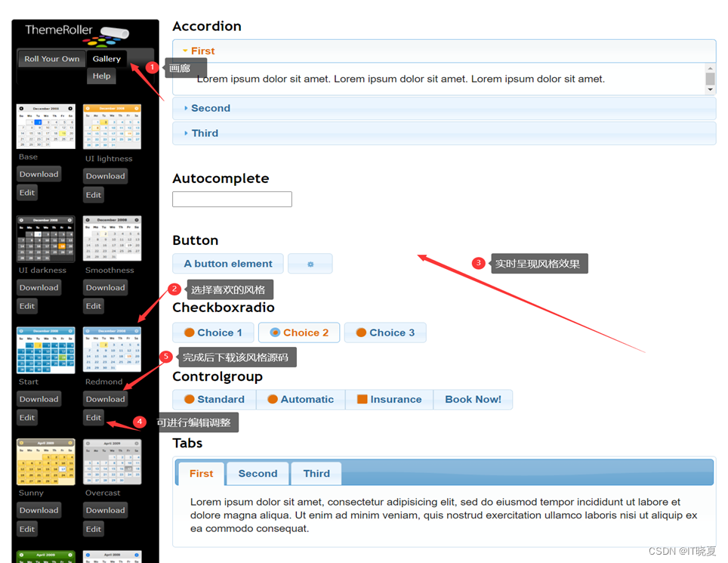Edit the Sunny theme
Image resolution: width=728 pixels, height=563 pixels.
27,529
